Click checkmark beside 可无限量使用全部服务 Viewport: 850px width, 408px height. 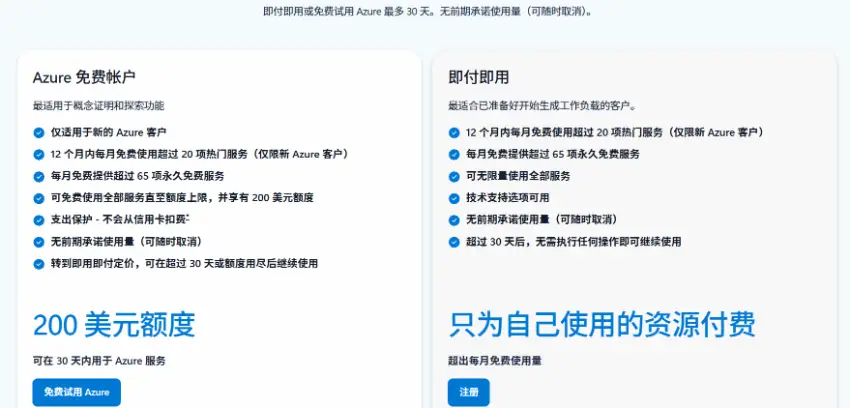point(454,176)
